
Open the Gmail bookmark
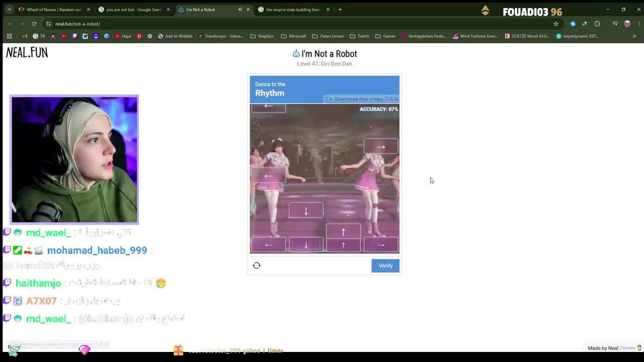(25, 36)
